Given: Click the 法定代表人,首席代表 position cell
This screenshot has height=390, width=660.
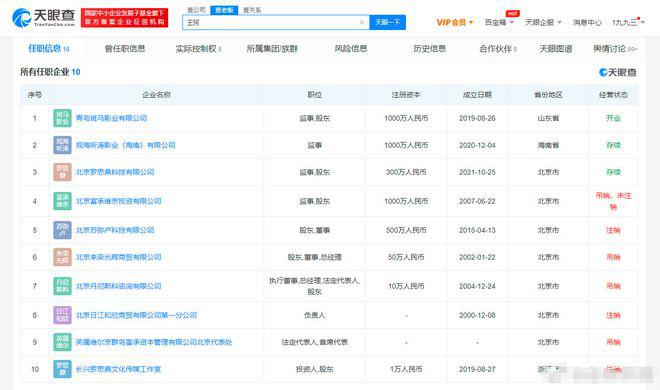Looking at the screenshot, I should pos(314,342).
